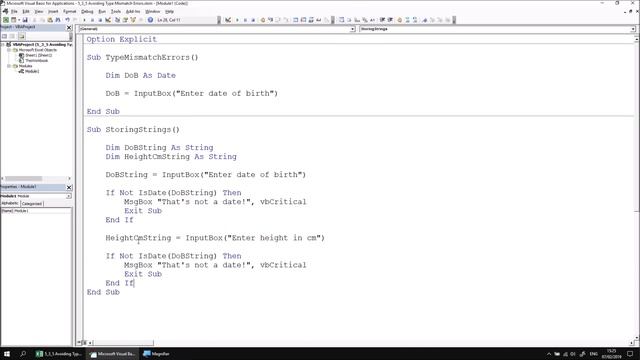Click the Quick Info icon in Edit toolbar
Viewport: 640px width, 360px height.
pos(357,20)
